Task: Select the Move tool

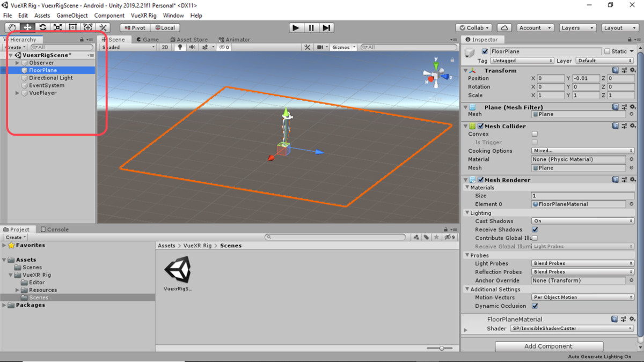Action: pyautogui.click(x=27, y=27)
